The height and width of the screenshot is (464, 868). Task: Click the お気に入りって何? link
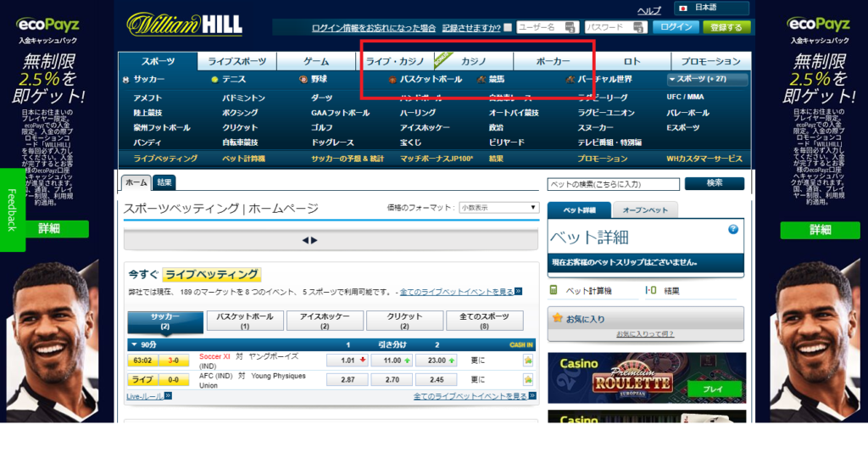(x=645, y=334)
